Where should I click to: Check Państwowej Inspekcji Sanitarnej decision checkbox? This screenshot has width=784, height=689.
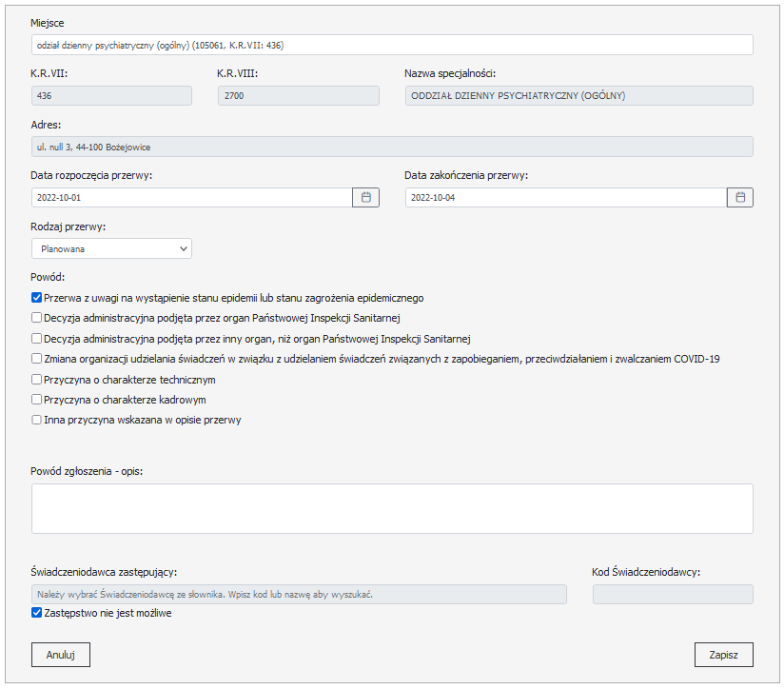coord(37,318)
